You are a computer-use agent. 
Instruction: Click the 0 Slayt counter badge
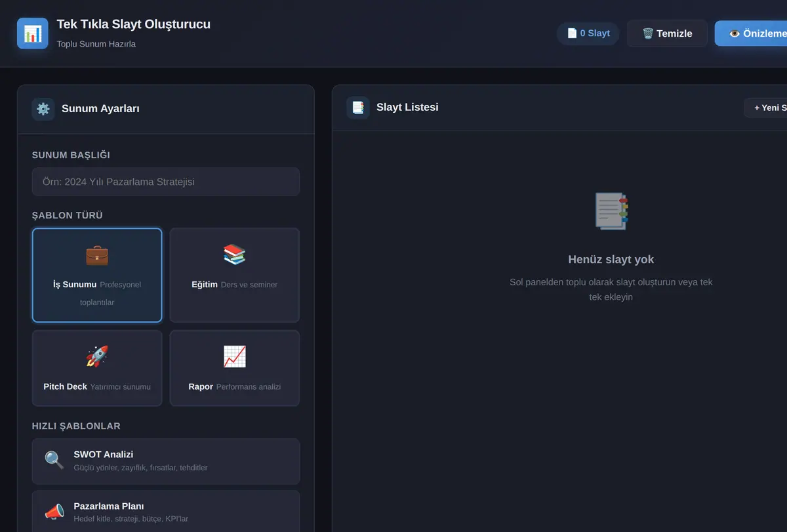pyautogui.click(x=588, y=33)
